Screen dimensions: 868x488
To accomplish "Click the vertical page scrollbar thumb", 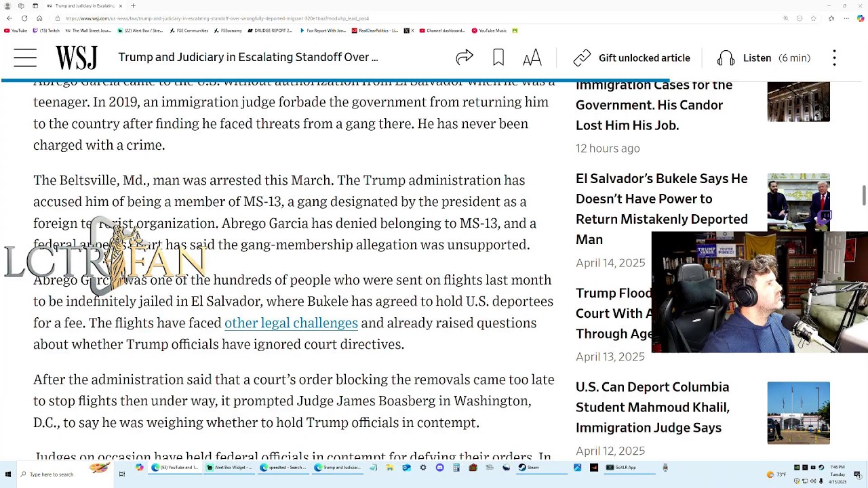I will pos(863,195).
